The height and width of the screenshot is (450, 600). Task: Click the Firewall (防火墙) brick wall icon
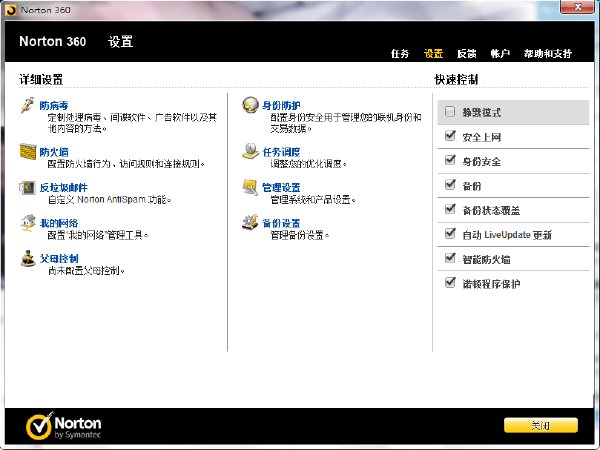(x=28, y=152)
